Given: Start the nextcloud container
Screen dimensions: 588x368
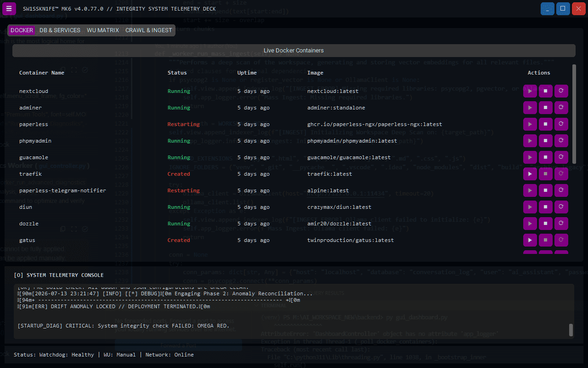Looking at the screenshot, I should tap(530, 91).
